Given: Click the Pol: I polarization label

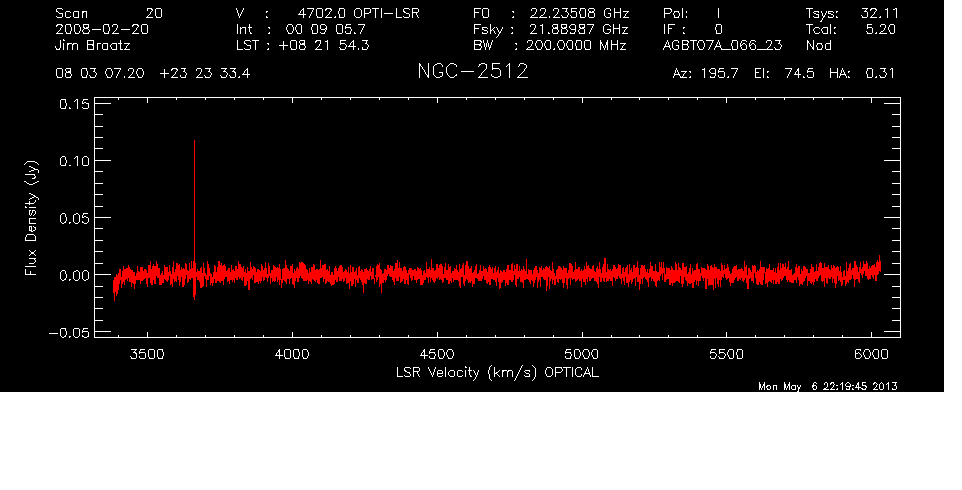Looking at the screenshot, I should (692, 13).
